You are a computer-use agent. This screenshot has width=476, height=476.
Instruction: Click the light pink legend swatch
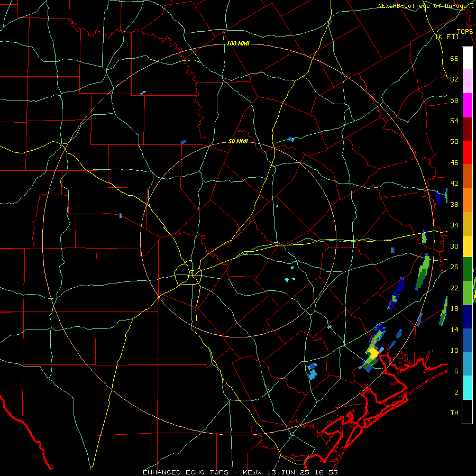pyautogui.click(x=467, y=81)
